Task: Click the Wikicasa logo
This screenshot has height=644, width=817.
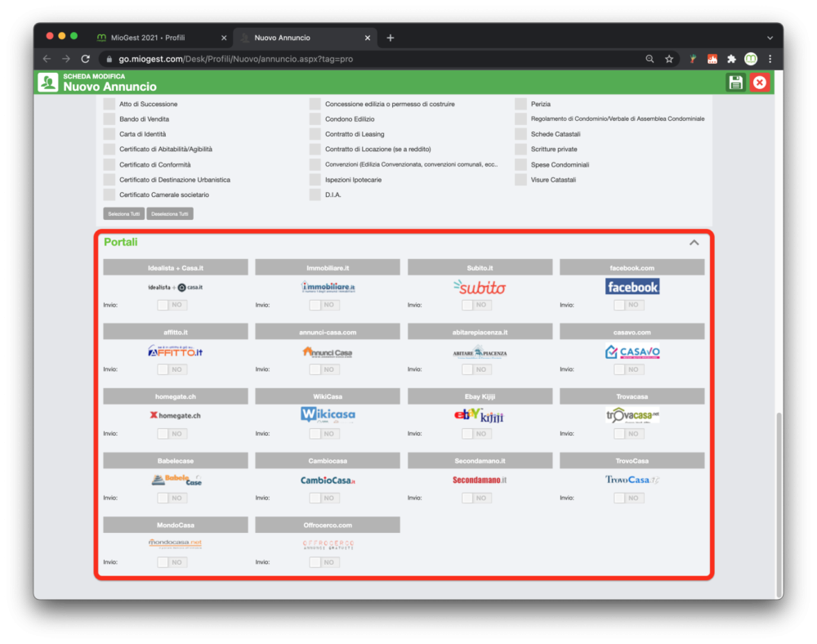Action: pyautogui.click(x=328, y=414)
